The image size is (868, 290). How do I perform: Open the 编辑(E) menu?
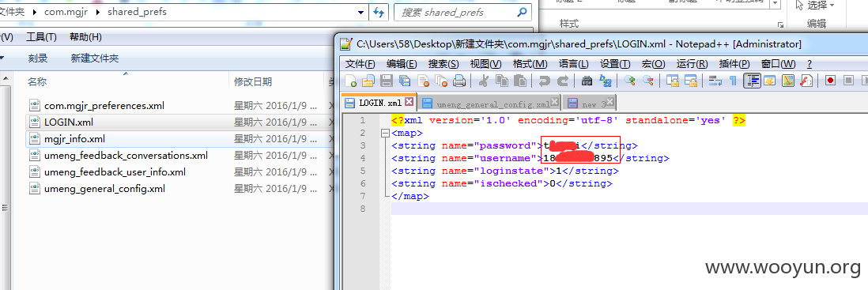click(x=402, y=64)
